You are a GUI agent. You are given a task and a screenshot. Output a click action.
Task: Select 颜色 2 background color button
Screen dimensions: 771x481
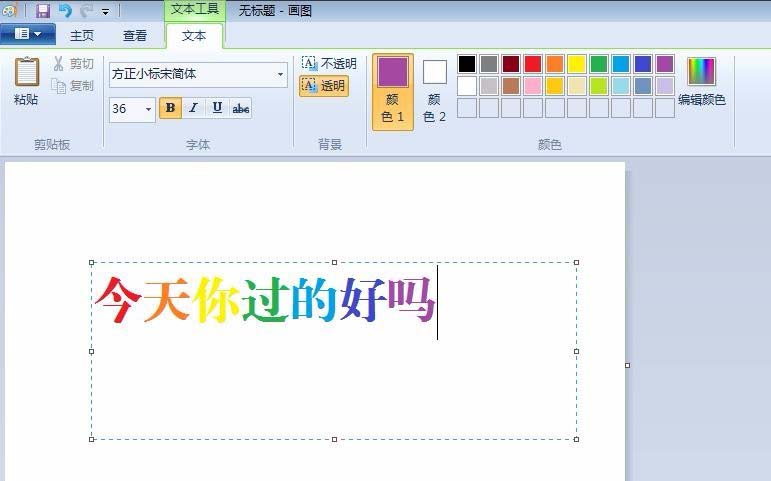click(x=435, y=92)
